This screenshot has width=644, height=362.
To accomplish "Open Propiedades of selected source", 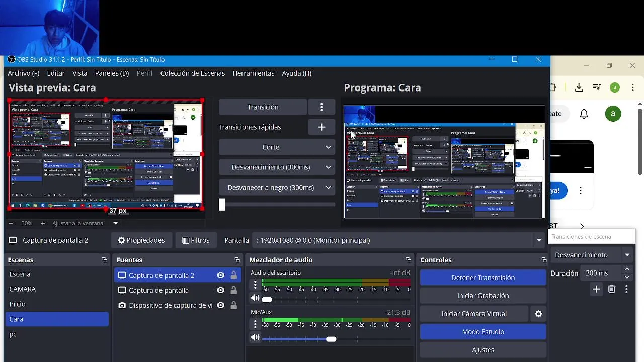I will pos(141,240).
